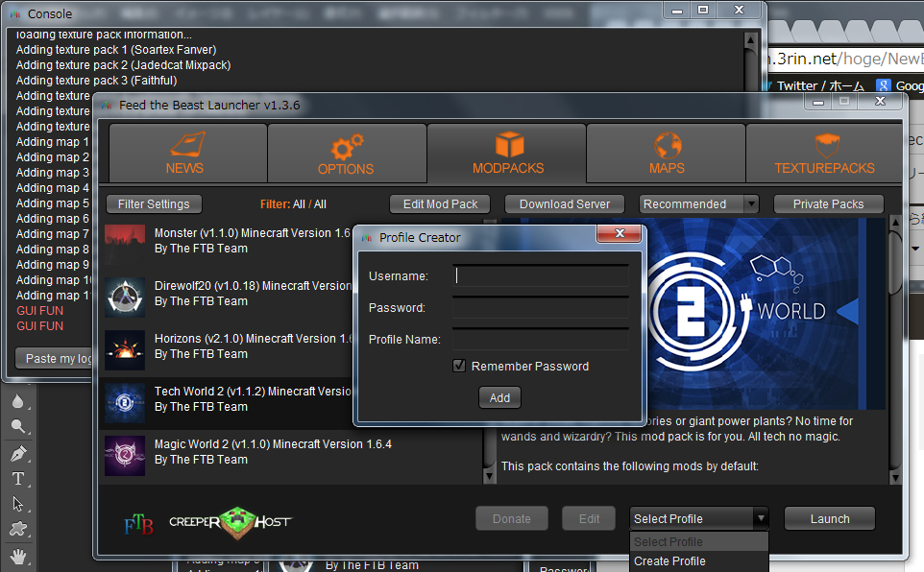The height and width of the screenshot is (572, 924).
Task: Open the NEWS tab in FTB Launcher
Action: pyautogui.click(x=187, y=154)
